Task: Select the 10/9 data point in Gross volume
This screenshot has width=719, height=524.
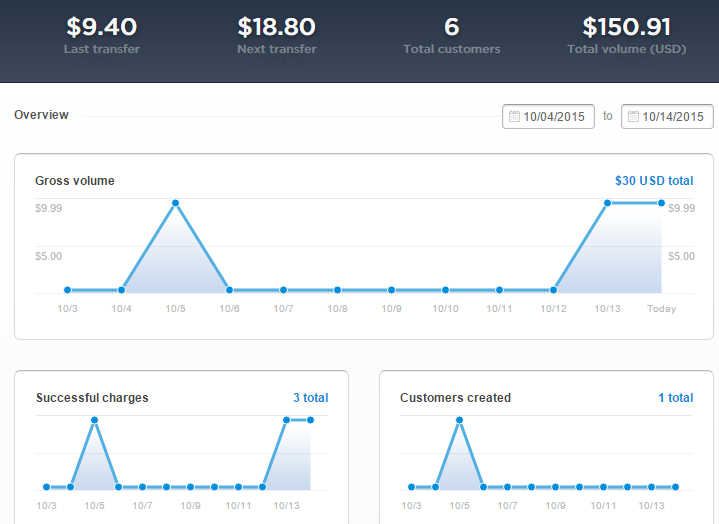Action: coord(391,290)
